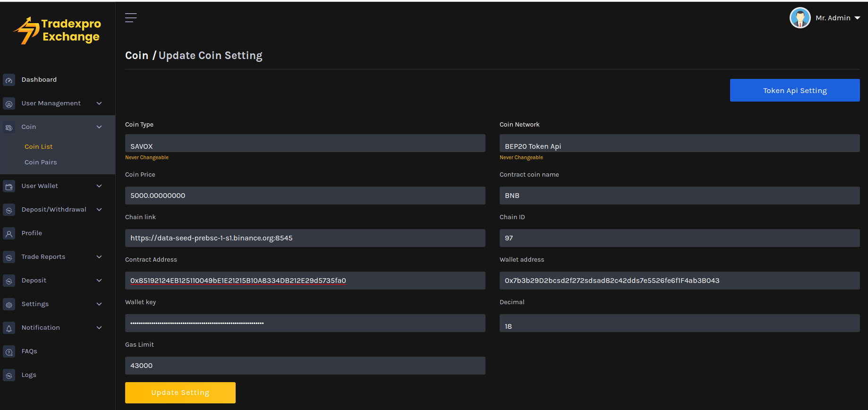Click the Dashboard speedometer icon
Image resolution: width=868 pixels, height=410 pixels.
click(x=9, y=80)
